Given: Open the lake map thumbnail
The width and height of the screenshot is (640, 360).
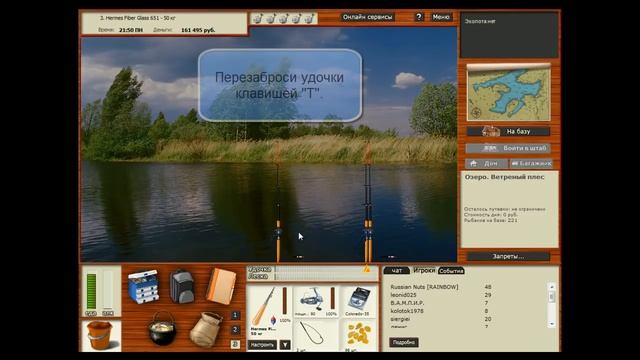Looking at the screenshot, I should click(509, 93).
